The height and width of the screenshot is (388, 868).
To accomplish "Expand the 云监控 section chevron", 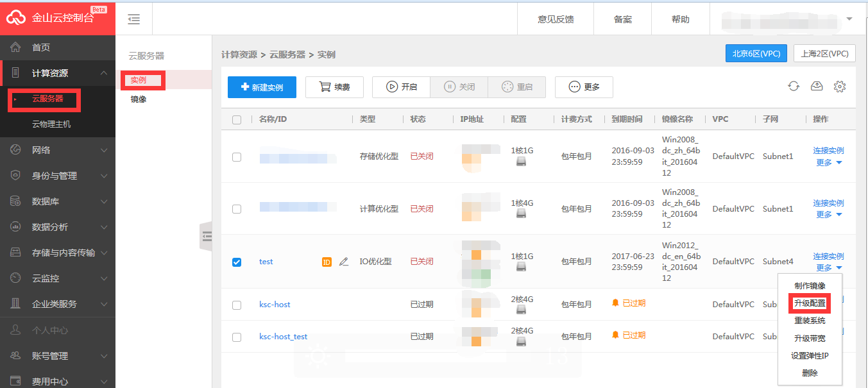I will point(104,278).
